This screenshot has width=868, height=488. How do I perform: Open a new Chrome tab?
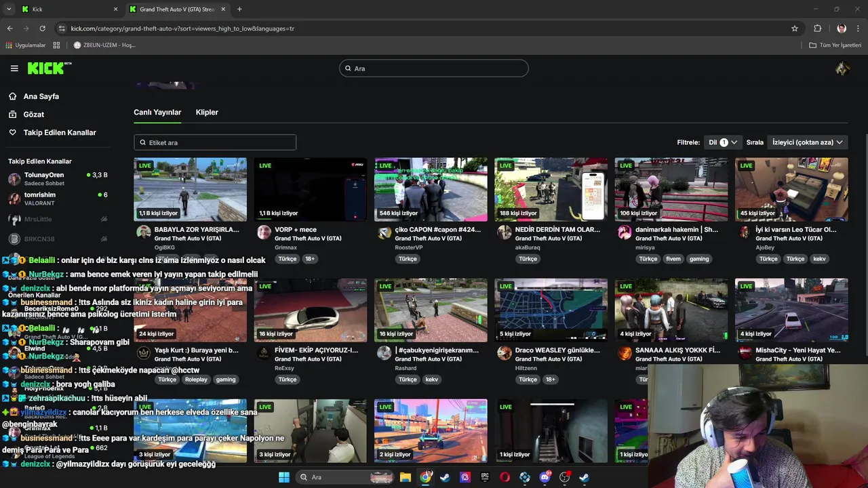239,9
